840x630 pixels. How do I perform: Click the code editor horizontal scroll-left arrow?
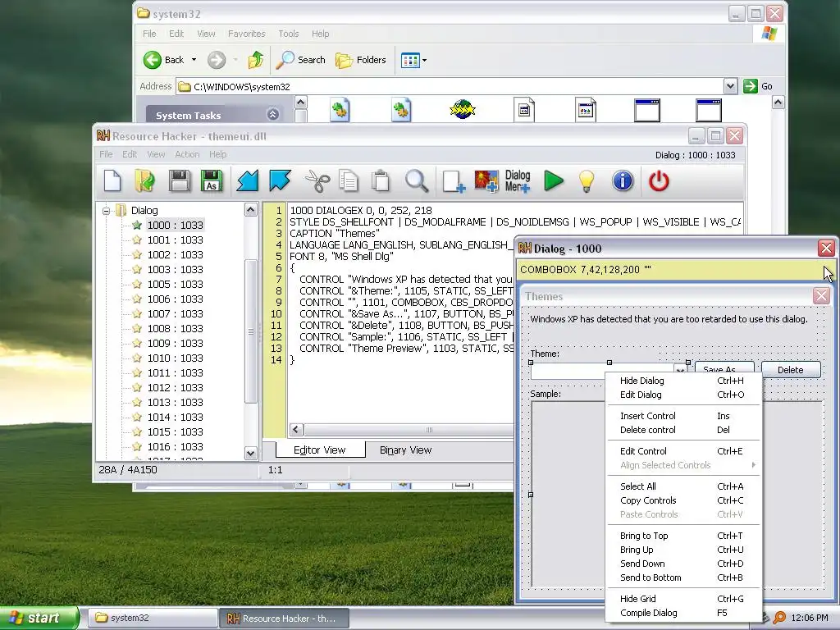297,430
